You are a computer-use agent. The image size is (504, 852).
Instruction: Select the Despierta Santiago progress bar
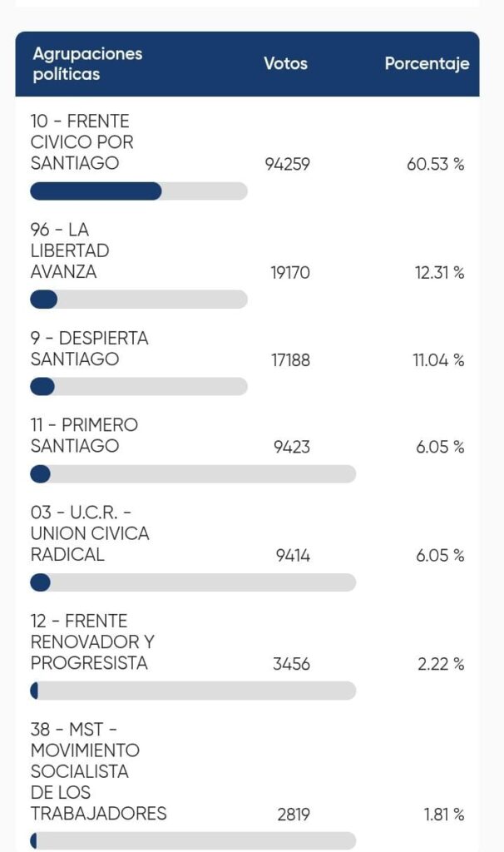tap(139, 387)
